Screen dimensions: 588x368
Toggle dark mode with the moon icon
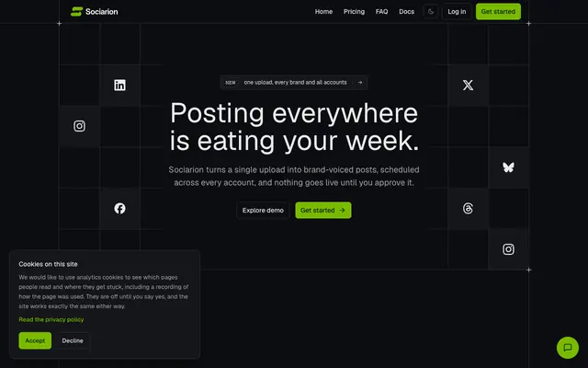431,12
